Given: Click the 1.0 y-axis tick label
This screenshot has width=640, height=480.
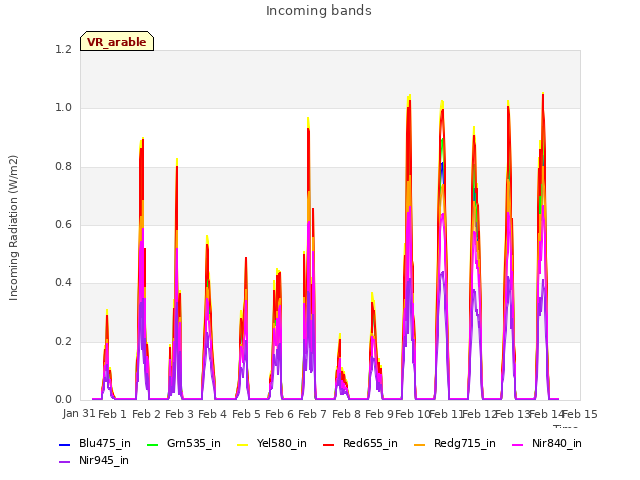Looking at the screenshot, I should point(63,108).
